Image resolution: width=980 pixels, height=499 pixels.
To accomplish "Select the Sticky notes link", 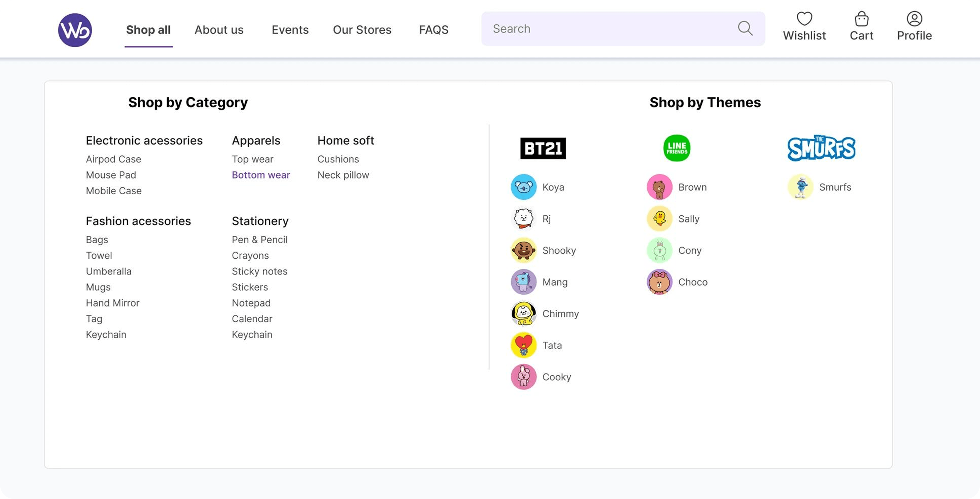I will pos(260,271).
